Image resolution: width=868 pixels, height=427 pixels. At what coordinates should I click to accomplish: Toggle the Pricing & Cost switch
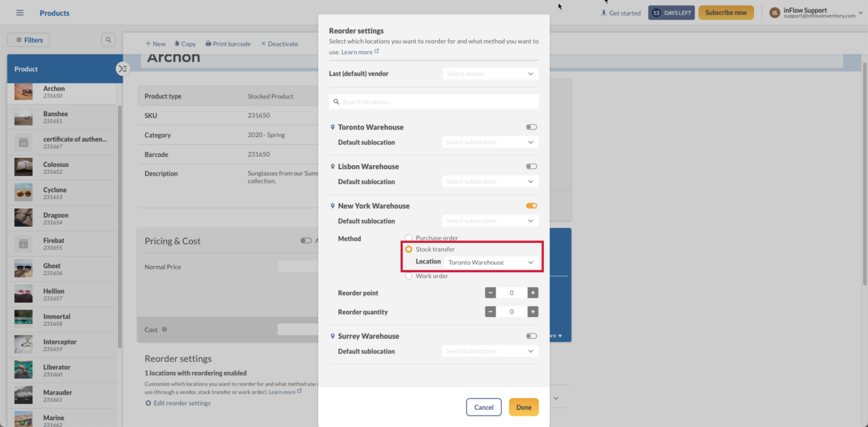tap(306, 240)
